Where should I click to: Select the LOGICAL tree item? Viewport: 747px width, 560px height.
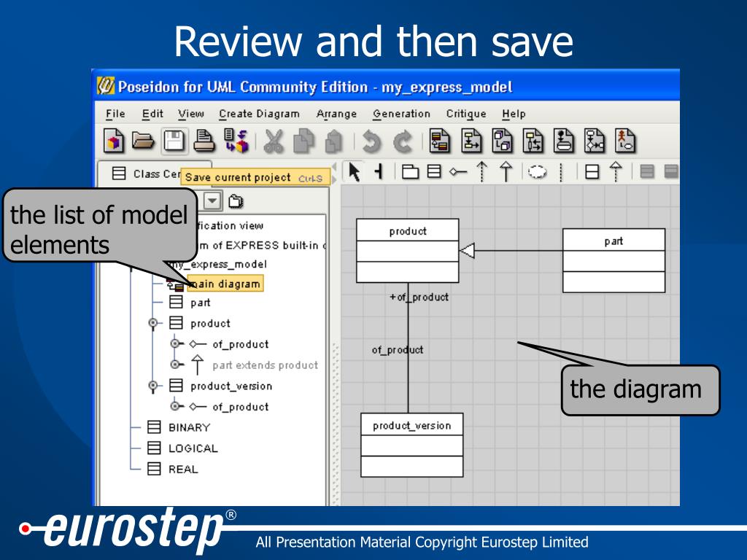(193, 448)
